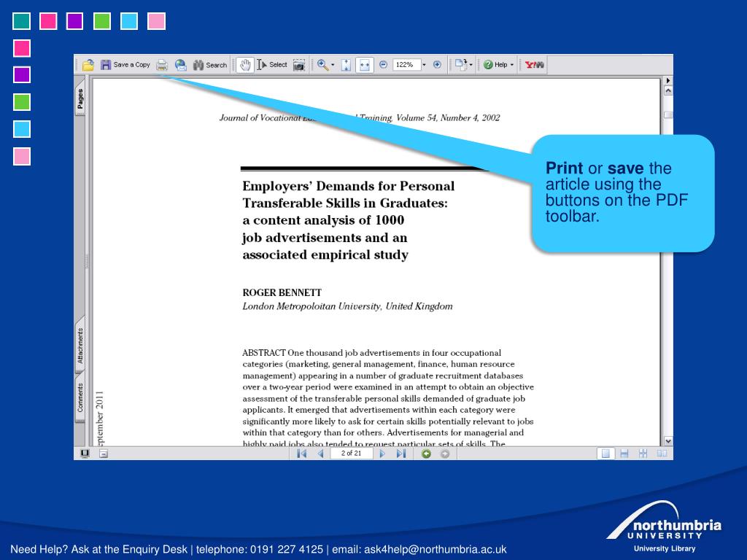Zoom in with the plus button
Image resolution: width=747 pixels, height=560 pixels.
click(437, 64)
